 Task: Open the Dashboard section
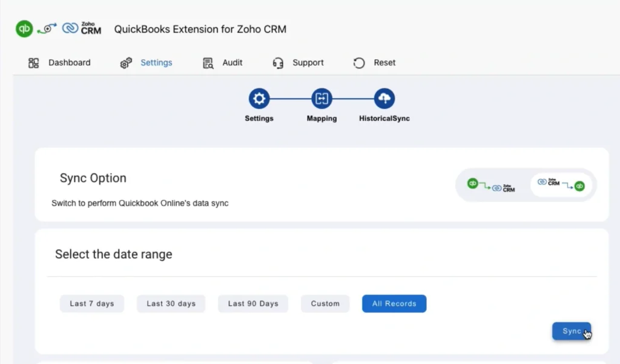61,62
